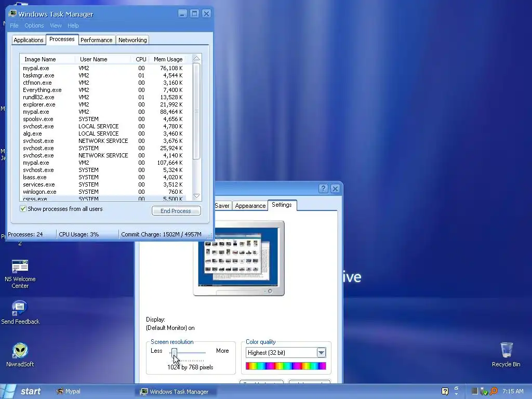The image size is (532, 399).
Task: Click the Windows Task Manager taskbar button
Action: tap(175, 392)
